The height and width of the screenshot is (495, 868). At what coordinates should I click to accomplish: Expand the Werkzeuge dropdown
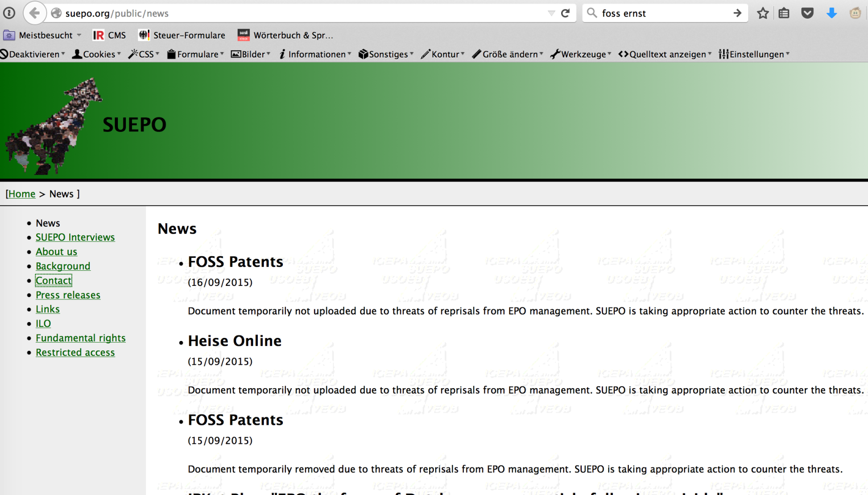pyautogui.click(x=581, y=54)
